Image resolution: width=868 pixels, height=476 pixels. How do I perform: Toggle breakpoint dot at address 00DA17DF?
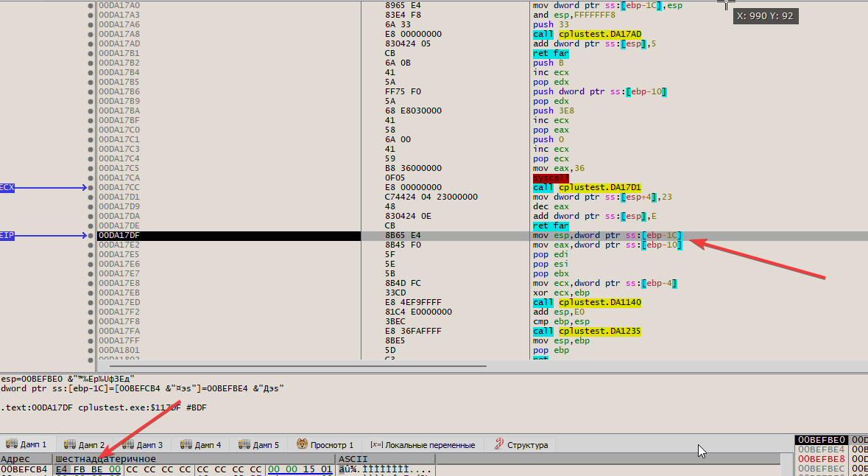91,236
